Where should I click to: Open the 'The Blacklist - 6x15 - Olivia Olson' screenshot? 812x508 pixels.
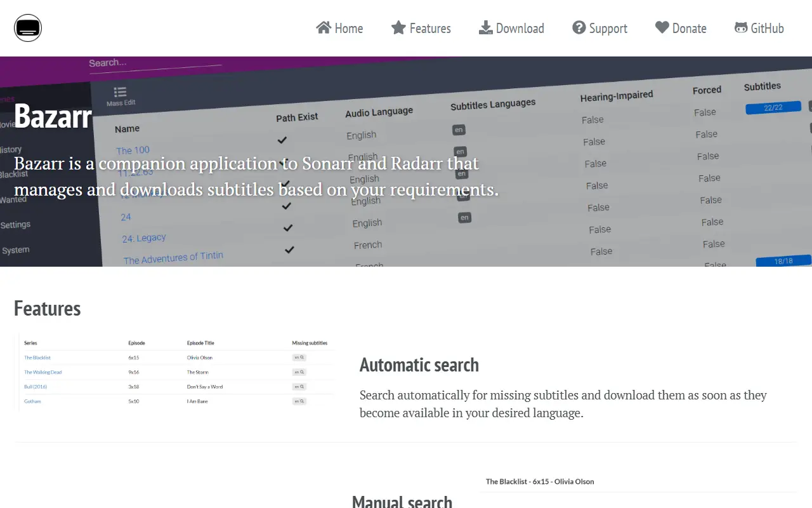coord(638,490)
